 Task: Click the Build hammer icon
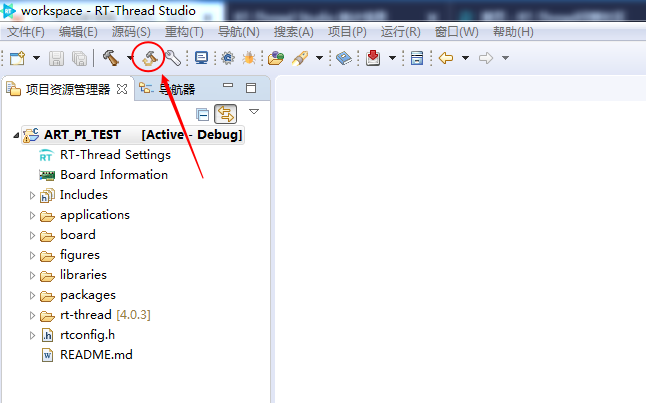(x=110, y=58)
